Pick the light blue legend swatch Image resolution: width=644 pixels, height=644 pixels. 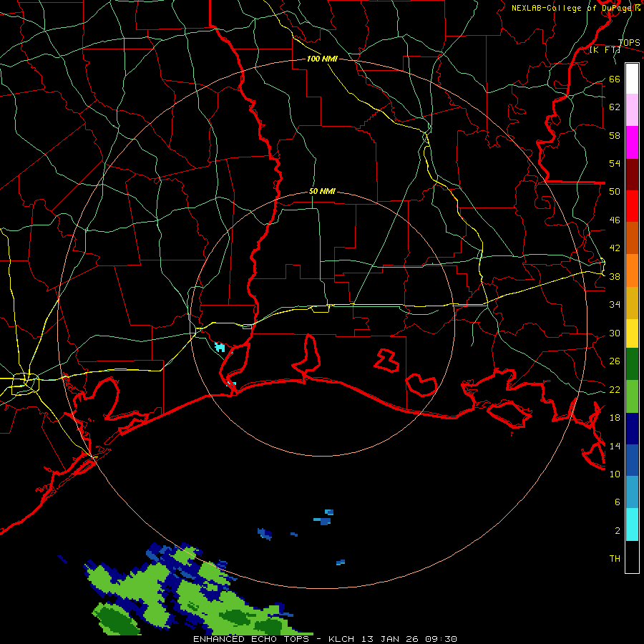tap(632, 492)
